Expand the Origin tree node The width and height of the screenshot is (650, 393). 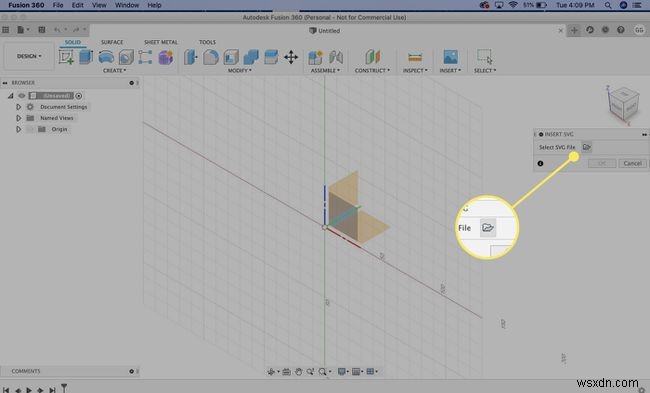click(18, 129)
